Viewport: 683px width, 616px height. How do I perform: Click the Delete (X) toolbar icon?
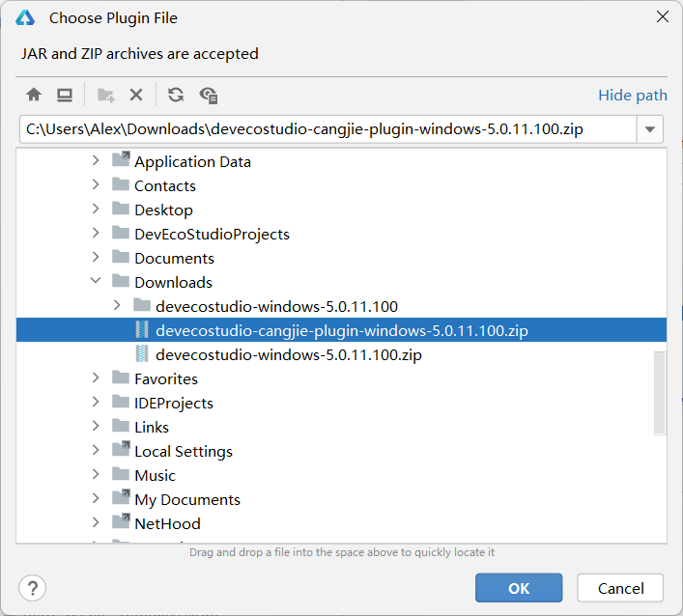click(136, 95)
